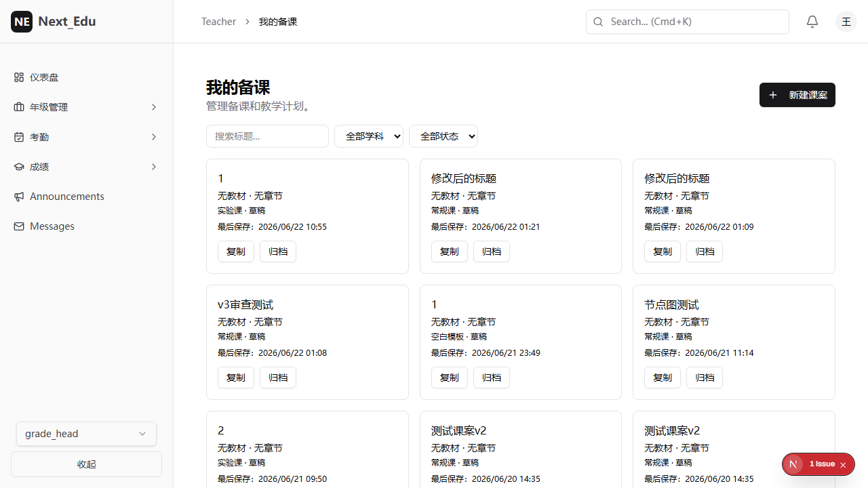
Task: Open the 全部状态 status filter
Action: [443, 136]
